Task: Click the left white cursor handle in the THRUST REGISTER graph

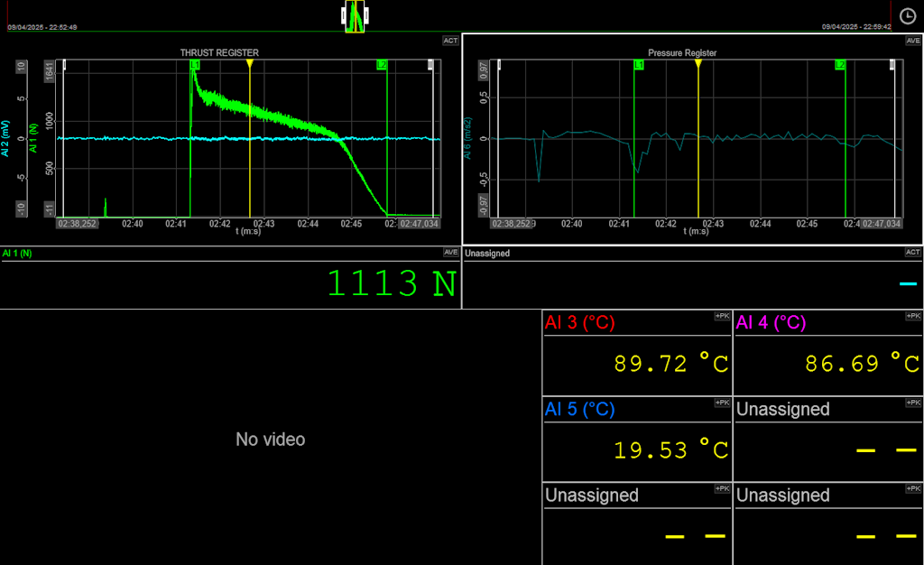Action: point(64,65)
